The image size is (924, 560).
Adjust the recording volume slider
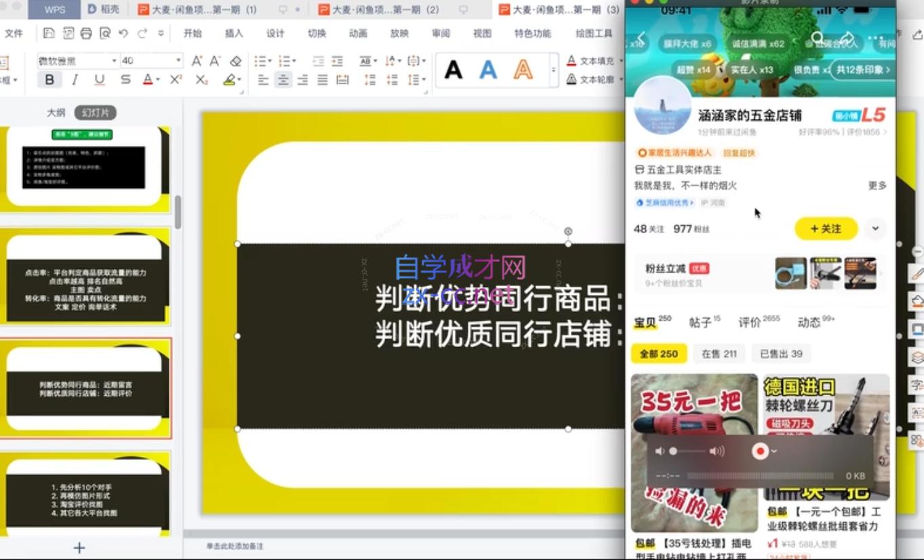(x=691, y=452)
